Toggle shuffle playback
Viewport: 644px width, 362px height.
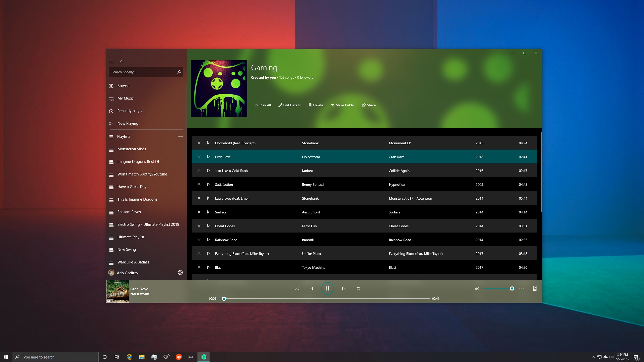(297, 289)
